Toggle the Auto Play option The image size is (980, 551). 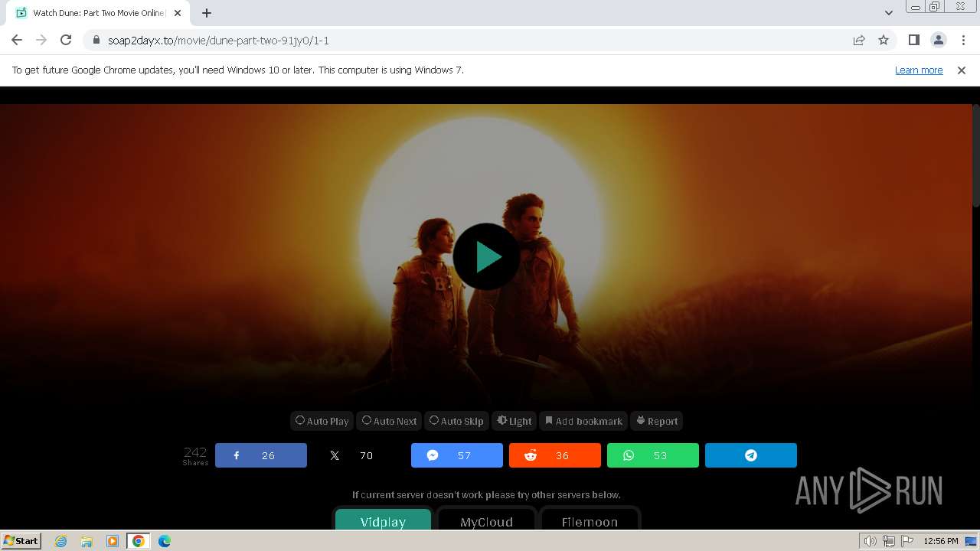(x=322, y=421)
